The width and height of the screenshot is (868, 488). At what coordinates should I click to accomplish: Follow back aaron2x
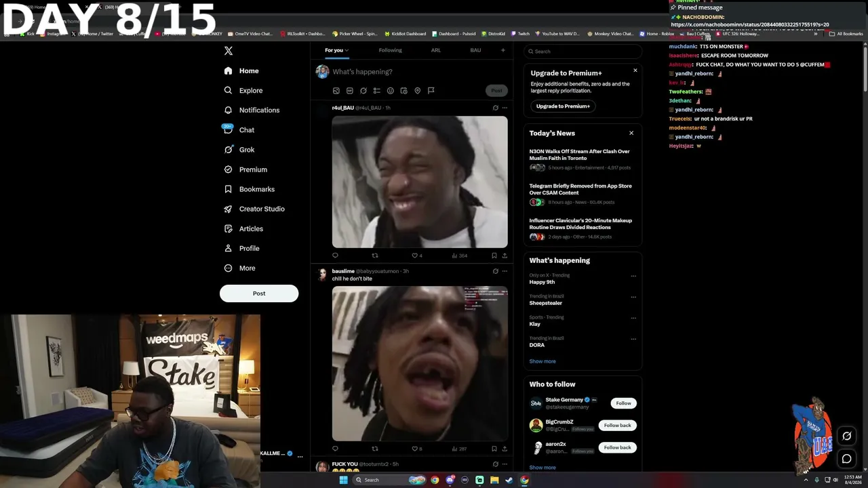point(617,447)
